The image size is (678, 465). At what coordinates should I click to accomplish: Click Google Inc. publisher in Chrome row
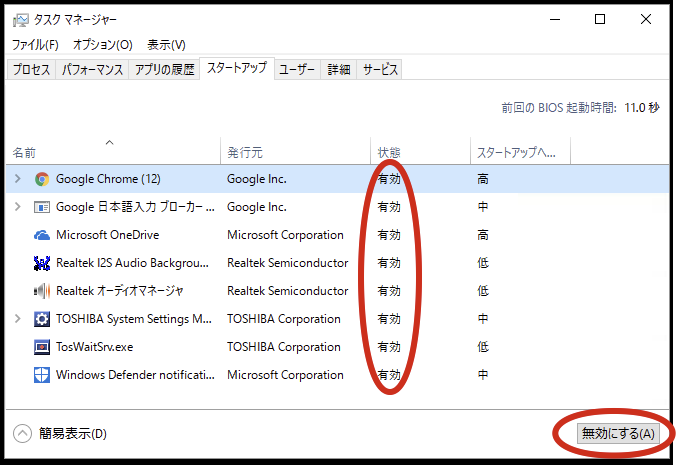pos(257,179)
